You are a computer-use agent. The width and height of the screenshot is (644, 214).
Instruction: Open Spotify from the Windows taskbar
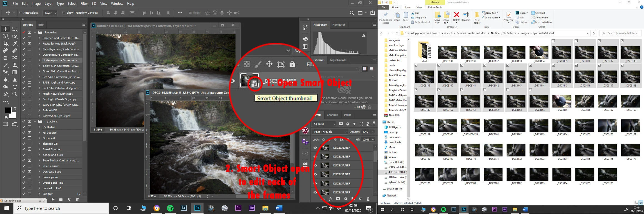click(x=170, y=208)
